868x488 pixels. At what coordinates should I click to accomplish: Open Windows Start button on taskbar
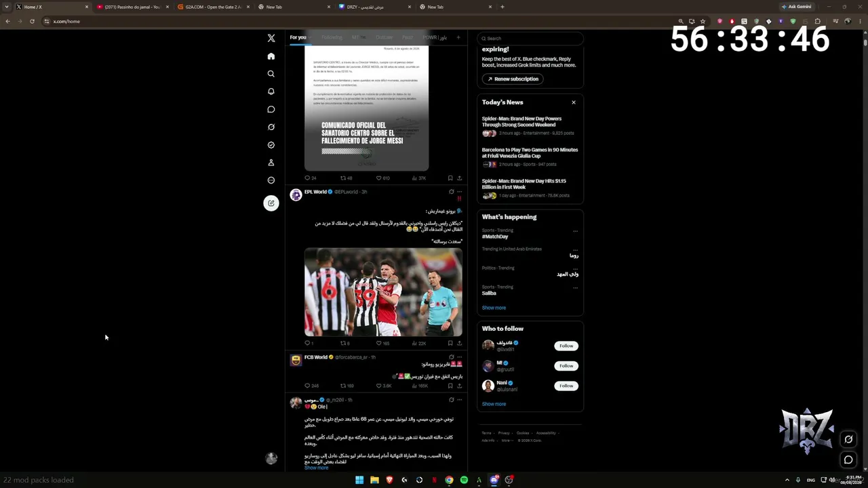coord(359,480)
